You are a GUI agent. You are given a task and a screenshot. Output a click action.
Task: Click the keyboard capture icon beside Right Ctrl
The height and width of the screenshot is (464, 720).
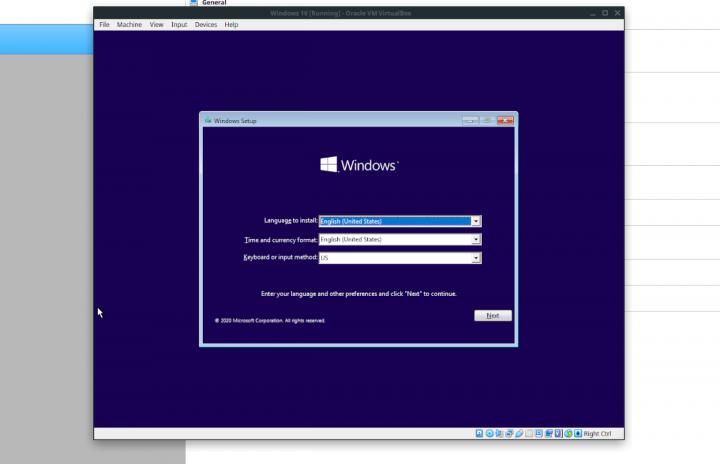[x=578, y=433]
